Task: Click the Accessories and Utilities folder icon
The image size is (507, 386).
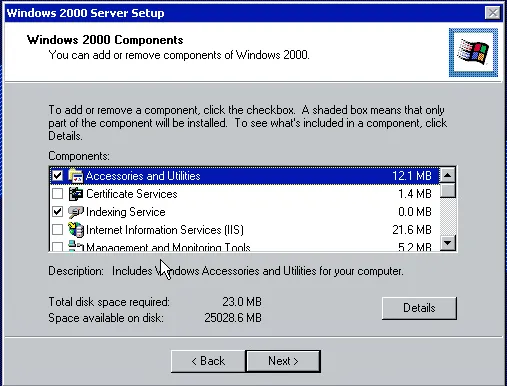Action: [x=76, y=176]
